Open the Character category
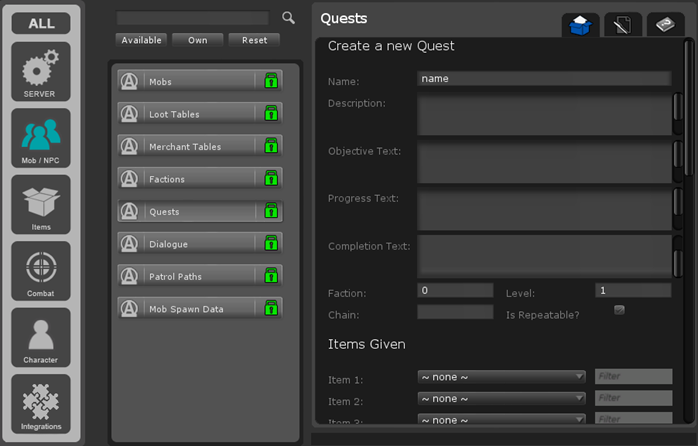Viewport: 698px width, 446px height. [41, 337]
